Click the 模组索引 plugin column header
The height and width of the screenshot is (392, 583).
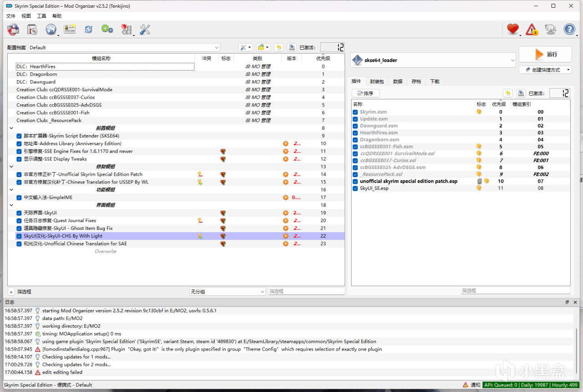coord(522,104)
